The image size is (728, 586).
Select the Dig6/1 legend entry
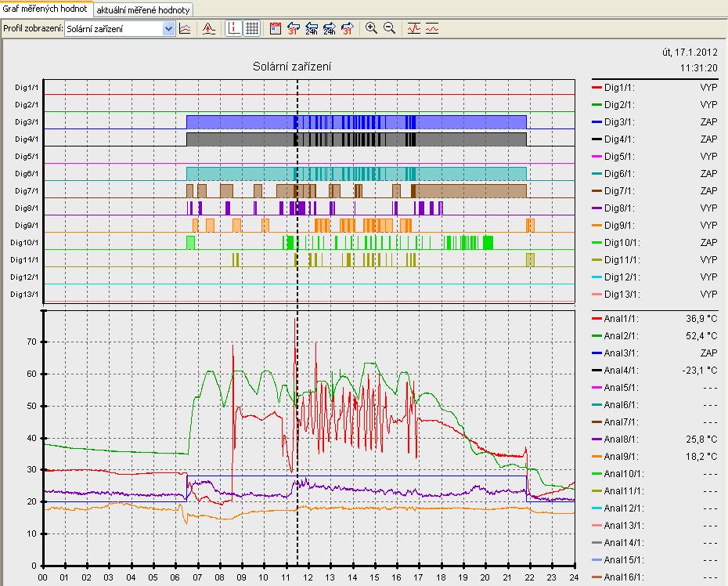[x=654, y=173]
